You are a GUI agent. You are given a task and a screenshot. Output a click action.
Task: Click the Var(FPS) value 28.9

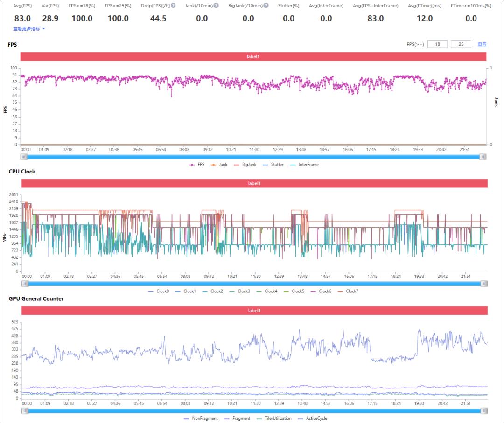pyautogui.click(x=50, y=18)
